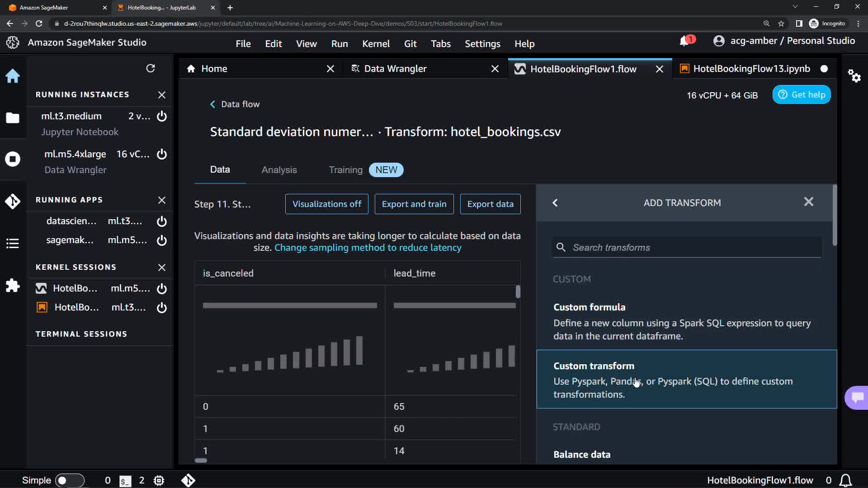The width and height of the screenshot is (868, 488).
Task: Go back in Add Transform panel
Action: [555, 203]
